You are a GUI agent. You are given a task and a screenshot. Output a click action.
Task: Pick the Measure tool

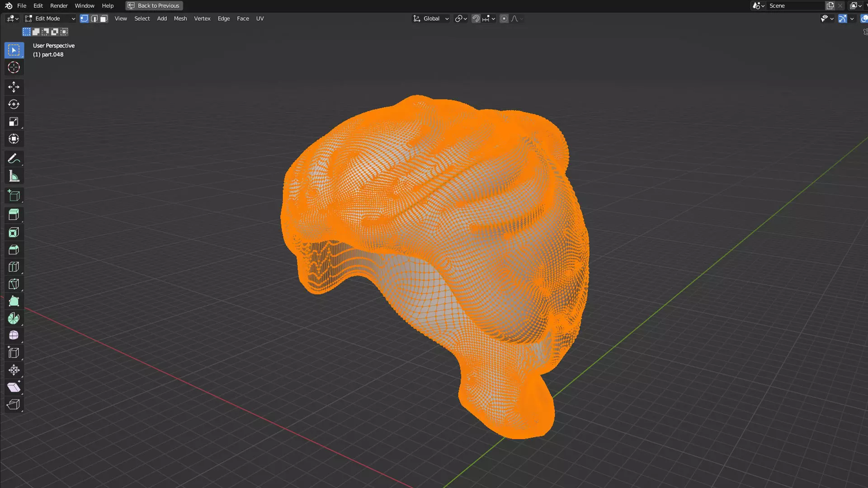14,177
